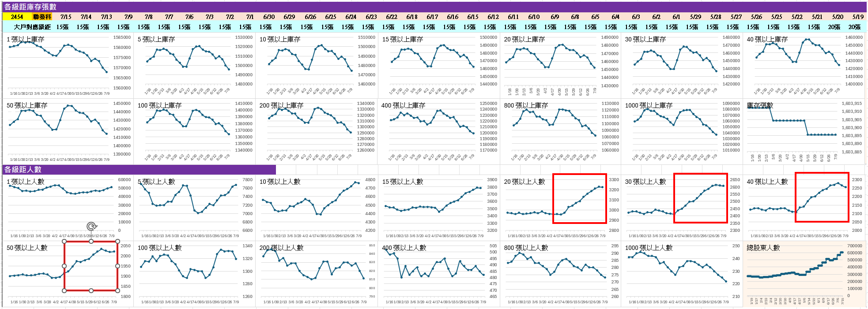Click the stock code cell 2454
Image resolution: width=868 pixels, height=309 pixels.
pos(17,17)
